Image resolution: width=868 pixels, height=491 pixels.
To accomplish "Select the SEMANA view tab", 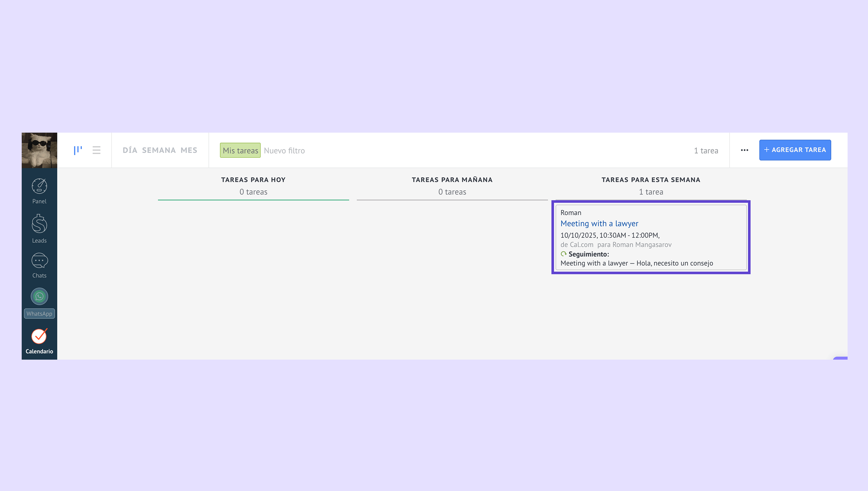I will [159, 150].
